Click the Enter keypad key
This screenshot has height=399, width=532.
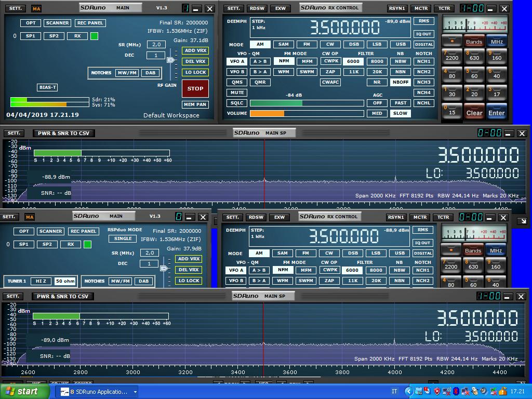click(496, 112)
